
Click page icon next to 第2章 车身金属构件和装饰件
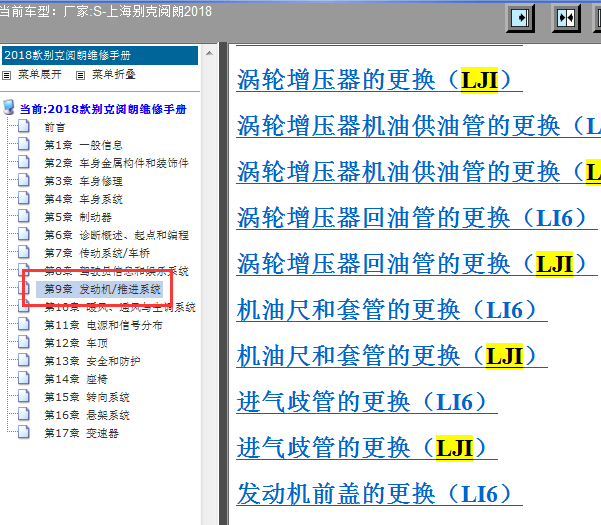pyautogui.click(x=24, y=162)
